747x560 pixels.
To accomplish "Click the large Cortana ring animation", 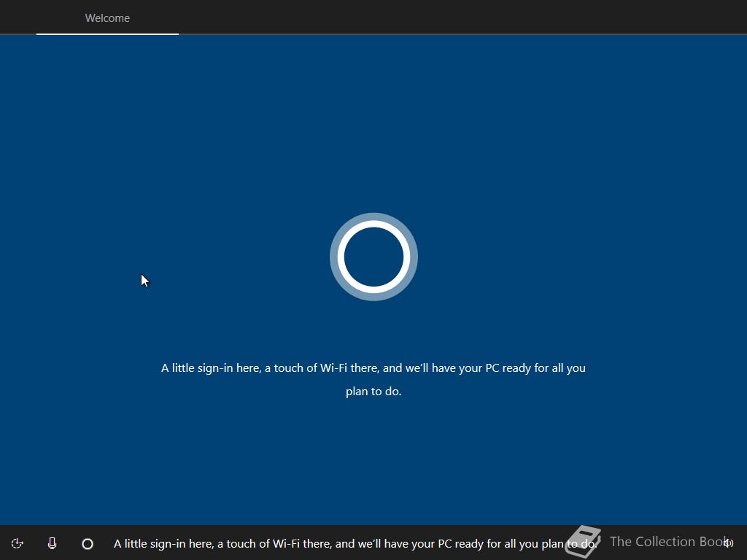I will tap(373, 257).
